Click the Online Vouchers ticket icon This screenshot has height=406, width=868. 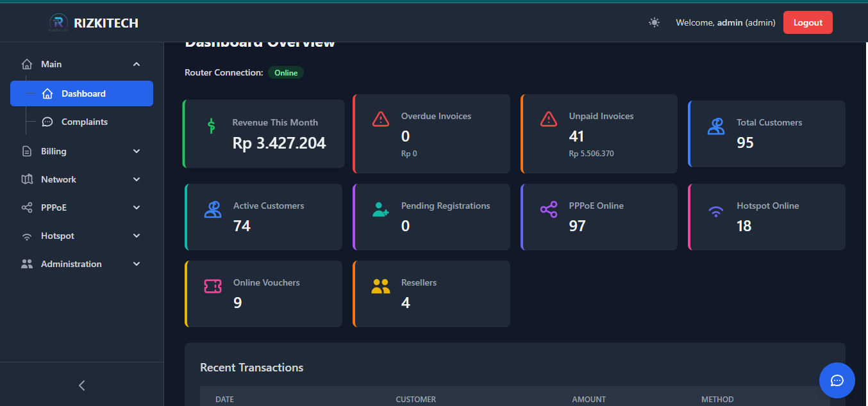[x=213, y=286]
